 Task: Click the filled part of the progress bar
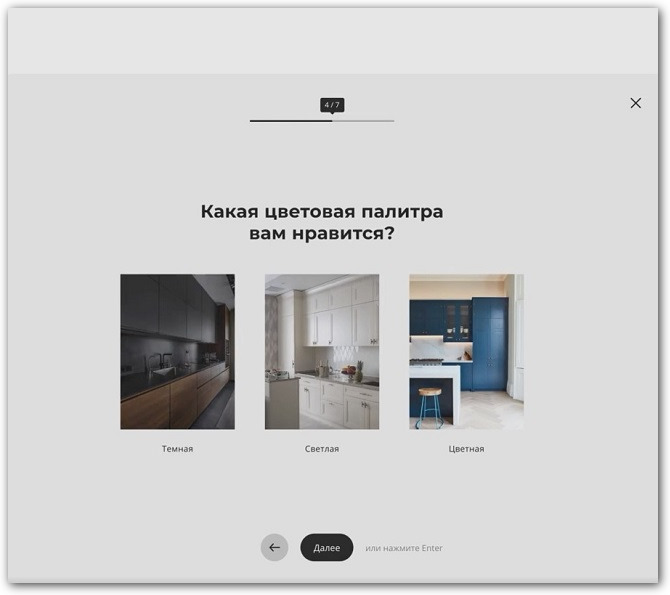[x=290, y=121]
